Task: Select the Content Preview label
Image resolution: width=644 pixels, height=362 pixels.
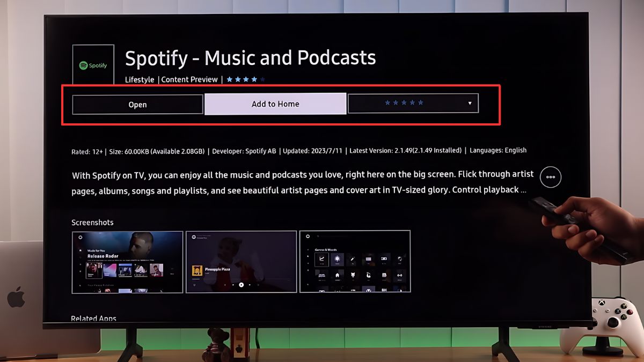Action: coord(189,79)
